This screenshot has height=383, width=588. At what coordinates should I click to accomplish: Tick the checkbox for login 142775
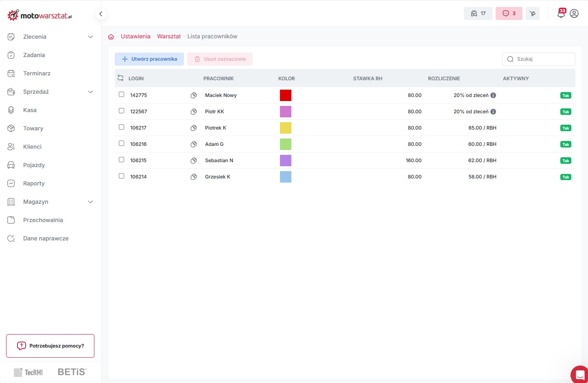coord(121,95)
